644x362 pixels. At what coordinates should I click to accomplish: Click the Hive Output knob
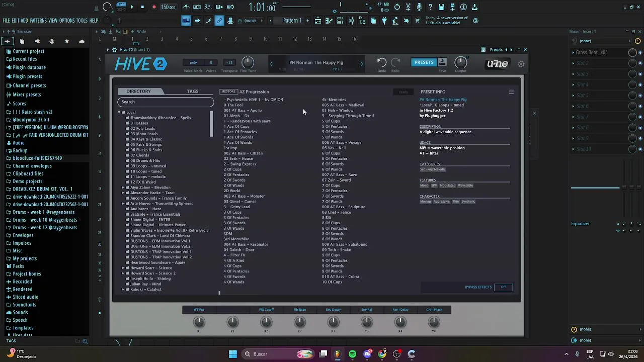[x=461, y=62]
